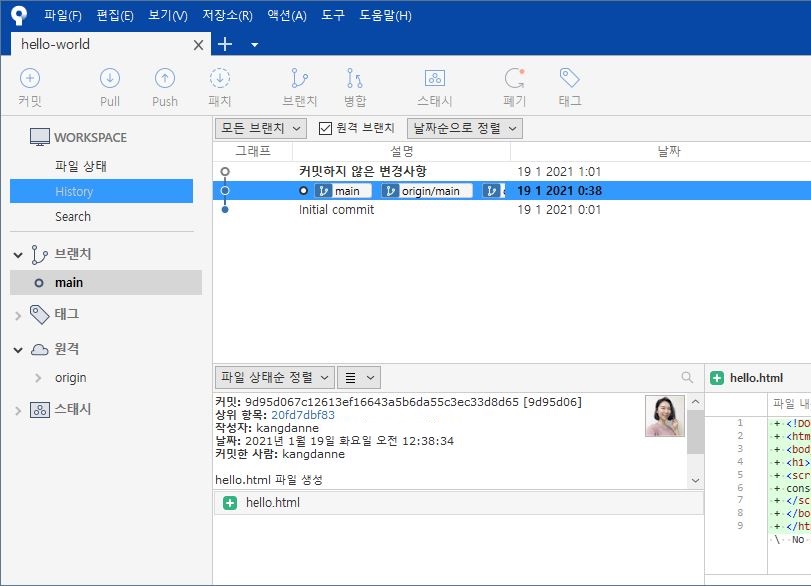Click the Pull toolbar icon

pyautogui.click(x=110, y=78)
